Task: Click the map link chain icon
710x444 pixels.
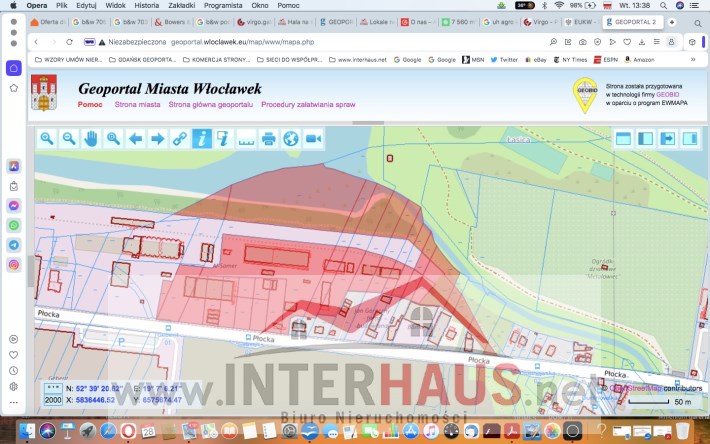Action: (180, 139)
